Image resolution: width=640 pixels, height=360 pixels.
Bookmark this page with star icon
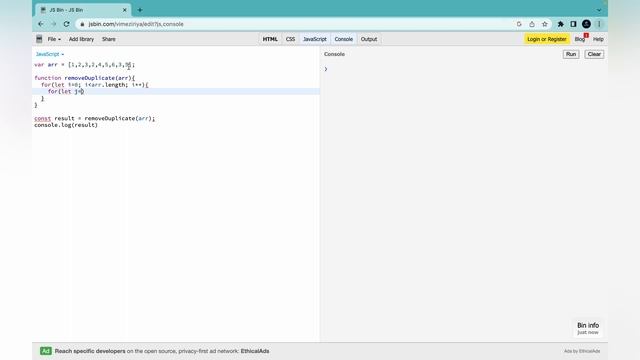click(x=544, y=24)
